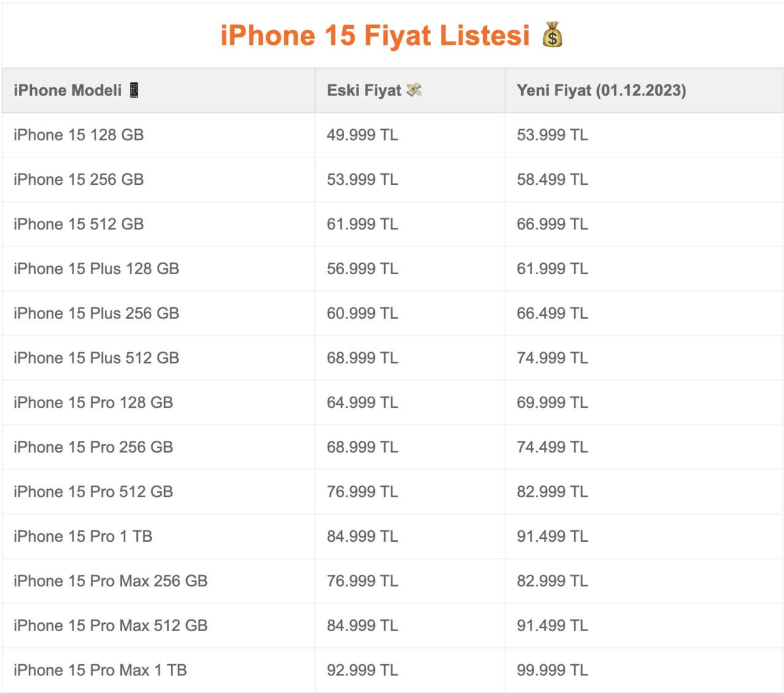Click the 99.999 TL new price
The image size is (784, 693).
tap(552, 670)
